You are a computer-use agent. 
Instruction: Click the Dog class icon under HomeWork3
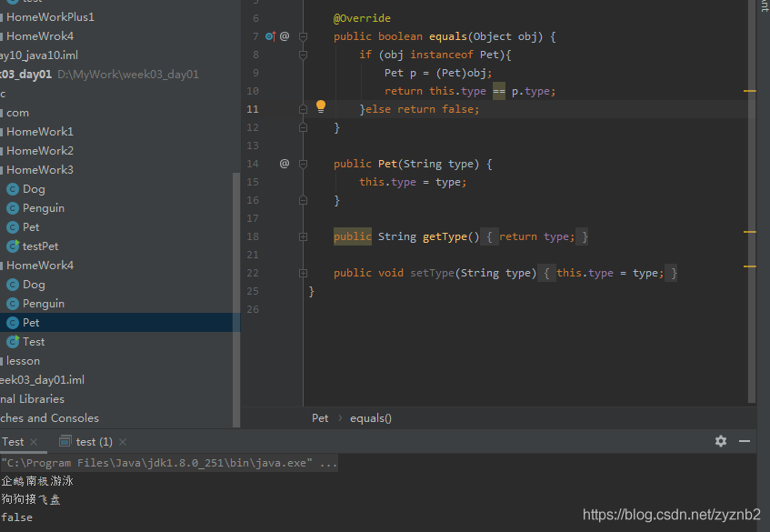point(13,189)
